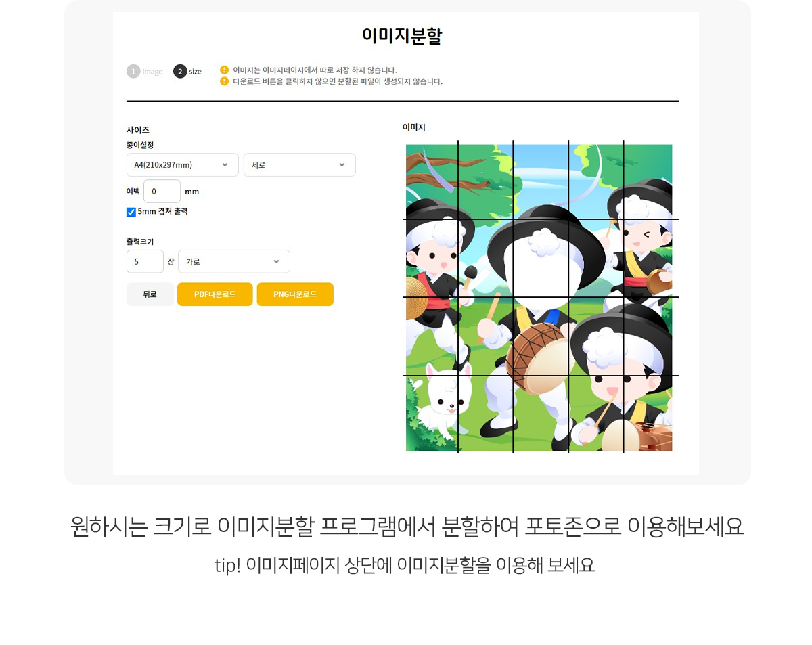Click the chevron arrow in 세로 orientation dropdown

pos(342,164)
